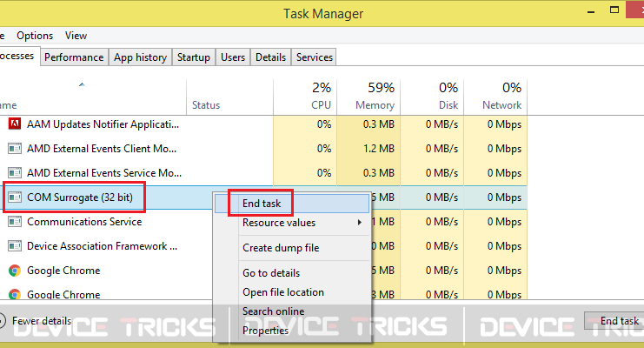
Task: Click the 0% CPU cell for AAM Updates
Action: [305, 124]
